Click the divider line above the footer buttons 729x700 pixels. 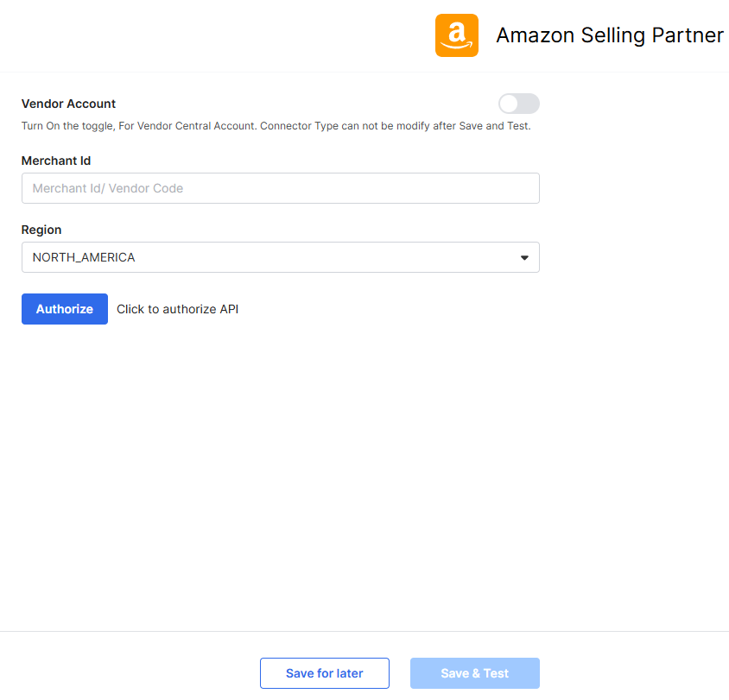point(364,631)
